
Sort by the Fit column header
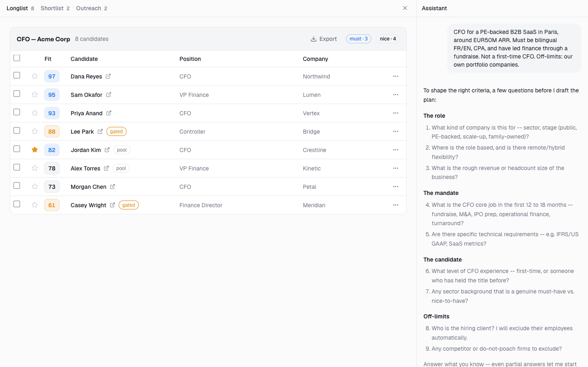(48, 59)
